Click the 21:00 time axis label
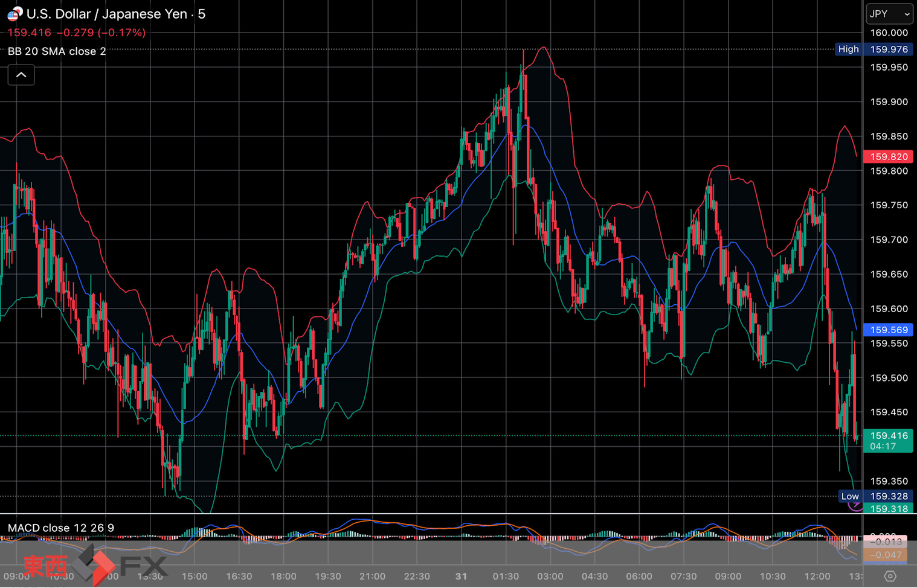 click(372, 577)
